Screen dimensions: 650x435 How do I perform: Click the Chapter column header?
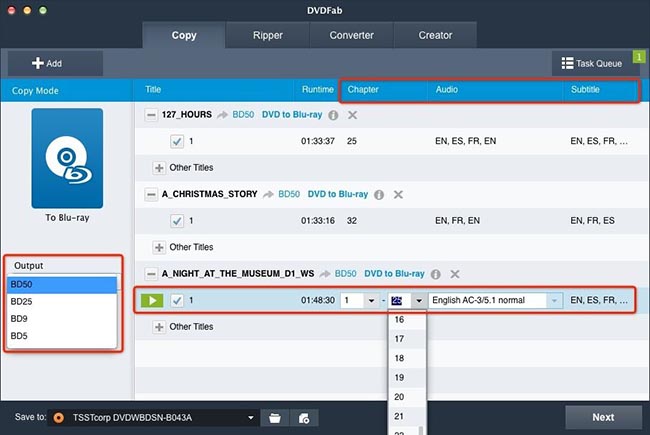pyautogui.click(x=363, y=90)
